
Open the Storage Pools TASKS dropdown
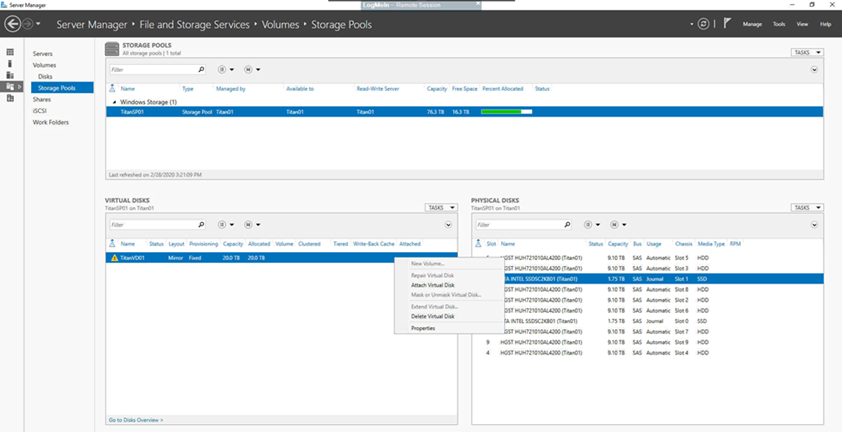pyautogui.click(x=807, y=52)
